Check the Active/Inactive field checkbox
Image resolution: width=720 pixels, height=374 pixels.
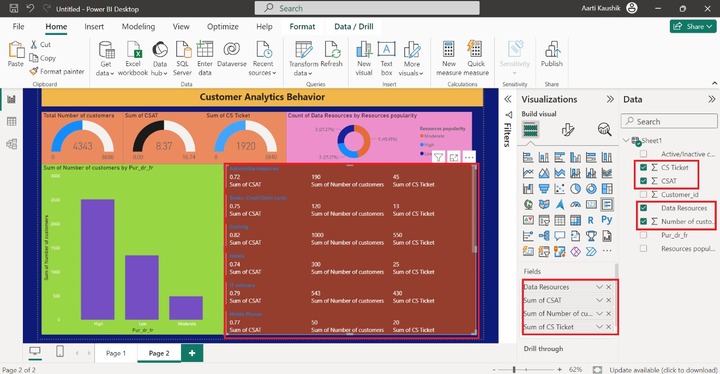[x=643, y=153]
